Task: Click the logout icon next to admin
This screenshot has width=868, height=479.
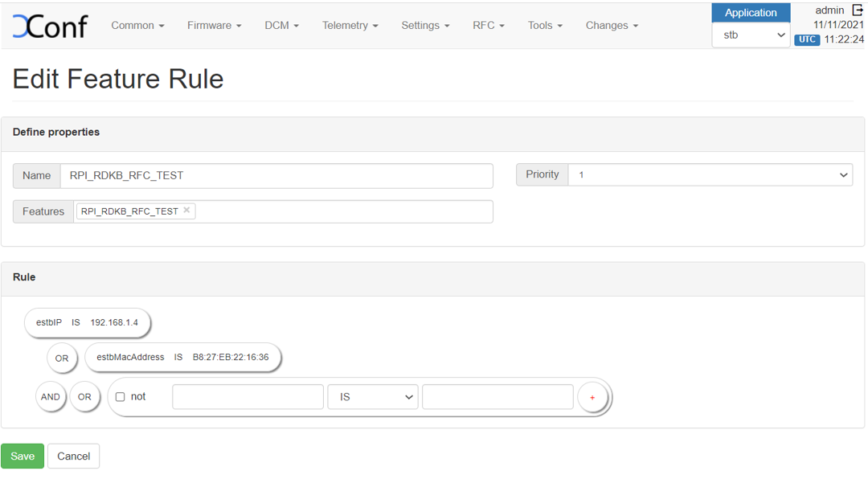Action: (857, 10)
